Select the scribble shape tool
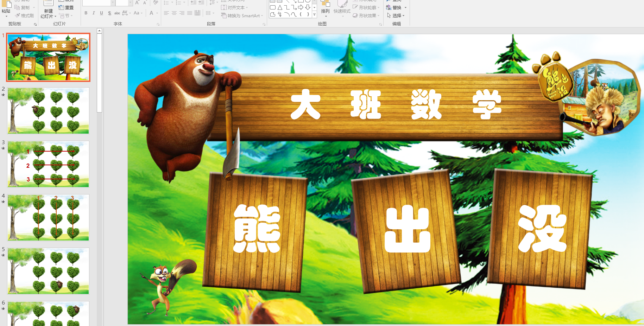This screenshot has height=326, width=644. click(x=280, y=14)
